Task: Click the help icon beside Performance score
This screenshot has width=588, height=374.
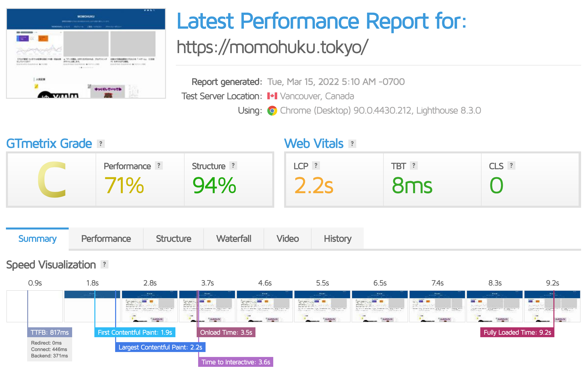Action: pyautogui.click(x=159, y=165)
